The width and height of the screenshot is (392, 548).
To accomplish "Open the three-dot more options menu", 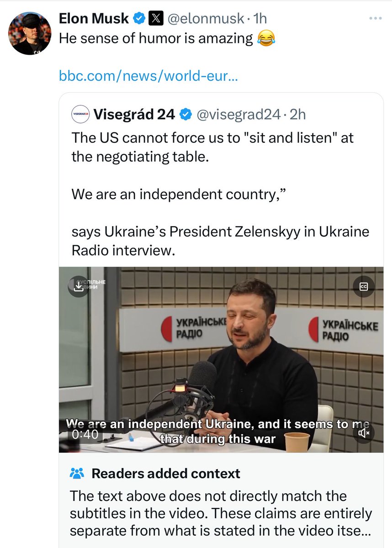I will [x=375, y=19].
